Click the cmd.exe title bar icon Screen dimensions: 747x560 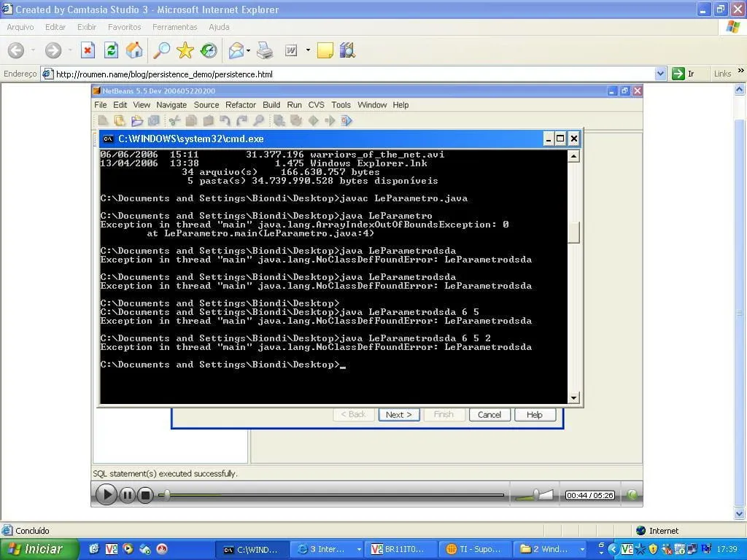coord(108,139)
